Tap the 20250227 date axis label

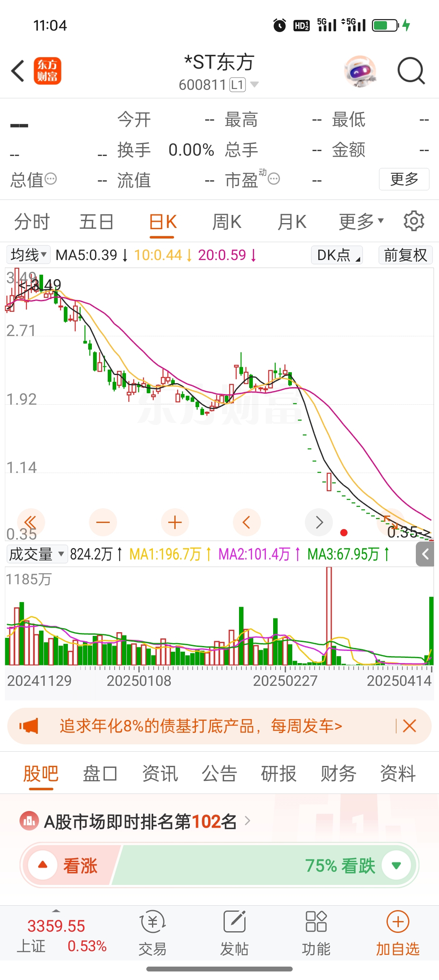point(285,681)
